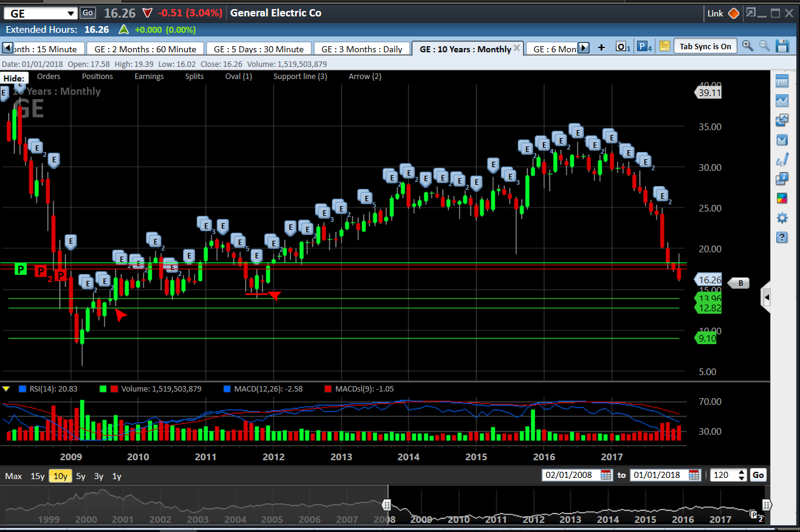Click the 9.10 support line price label

[706, 339]
